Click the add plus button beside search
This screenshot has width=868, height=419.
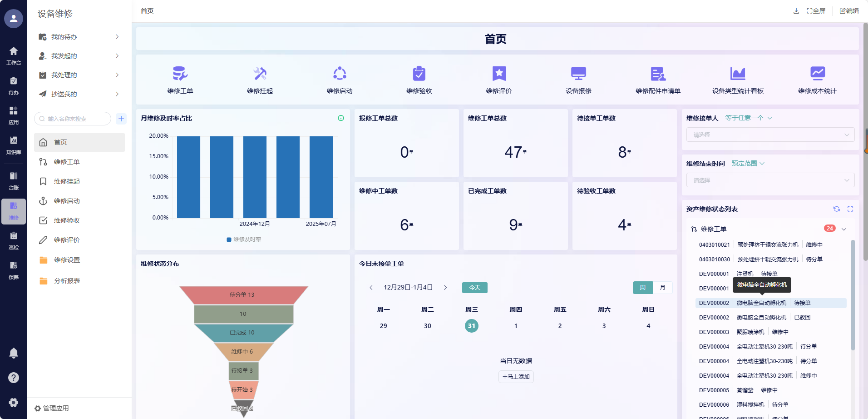121,119
